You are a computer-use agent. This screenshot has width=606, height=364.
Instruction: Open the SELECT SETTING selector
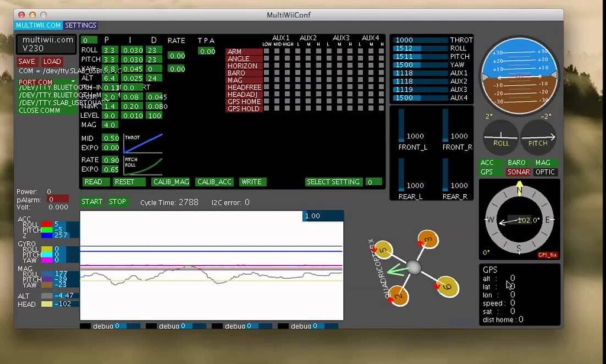click(335, 182)
